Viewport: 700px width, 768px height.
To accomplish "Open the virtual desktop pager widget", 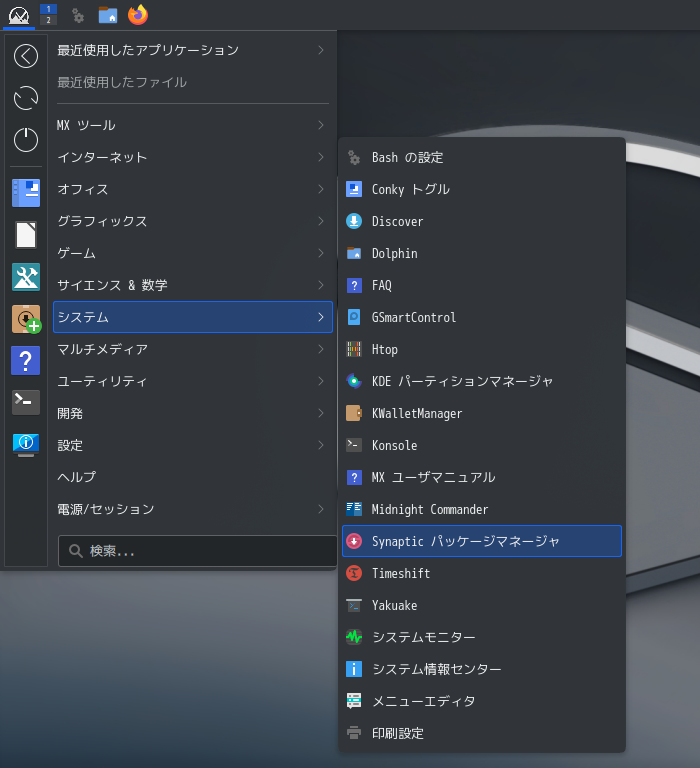I will tap(48, 14).
